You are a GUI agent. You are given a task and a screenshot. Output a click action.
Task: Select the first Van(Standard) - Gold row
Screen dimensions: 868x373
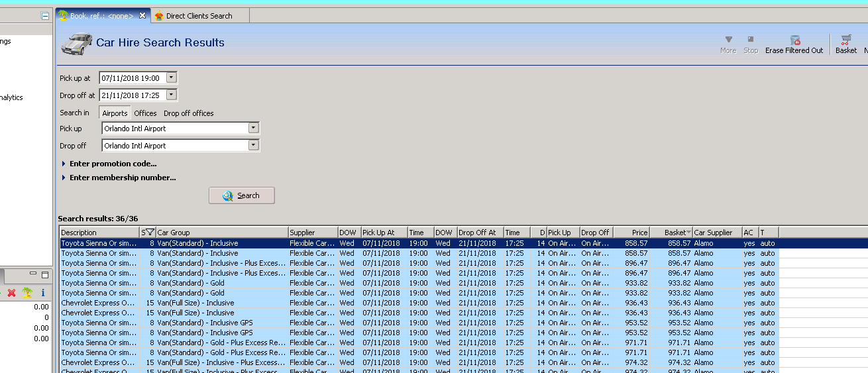tap(419, 283)
